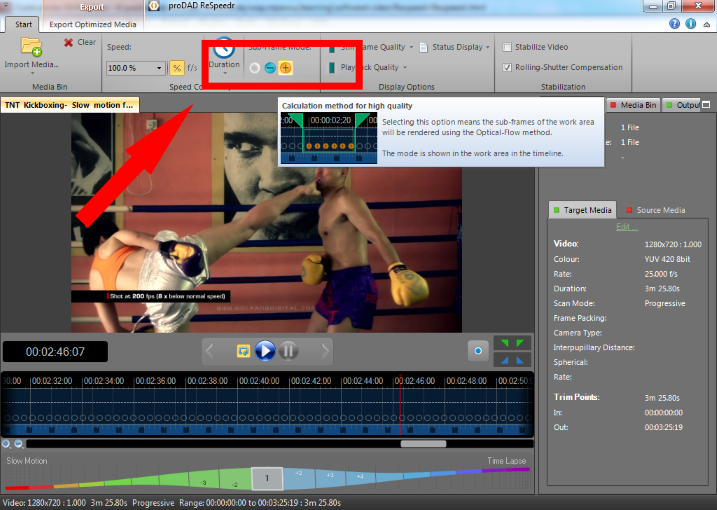Click the next frame arrow

324,350
